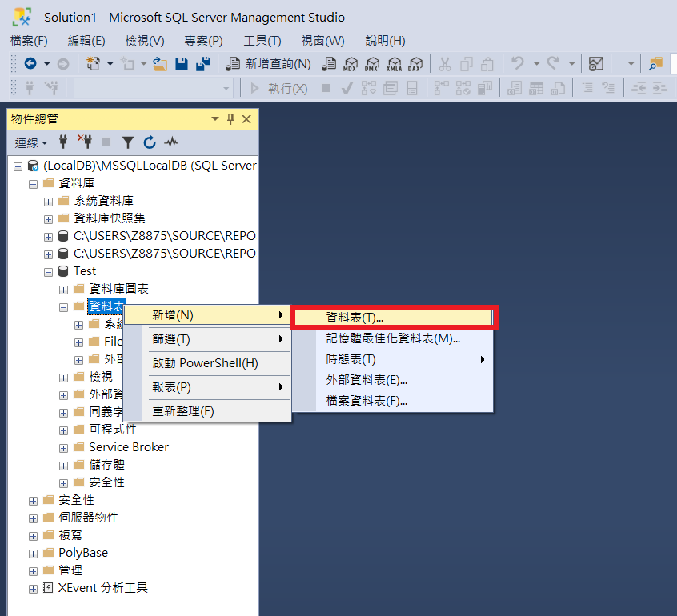The height and width of the screenshot is (616, 677).
Task: Click the Activity Monitor icon in main toolbar
Action: point(596,64)
